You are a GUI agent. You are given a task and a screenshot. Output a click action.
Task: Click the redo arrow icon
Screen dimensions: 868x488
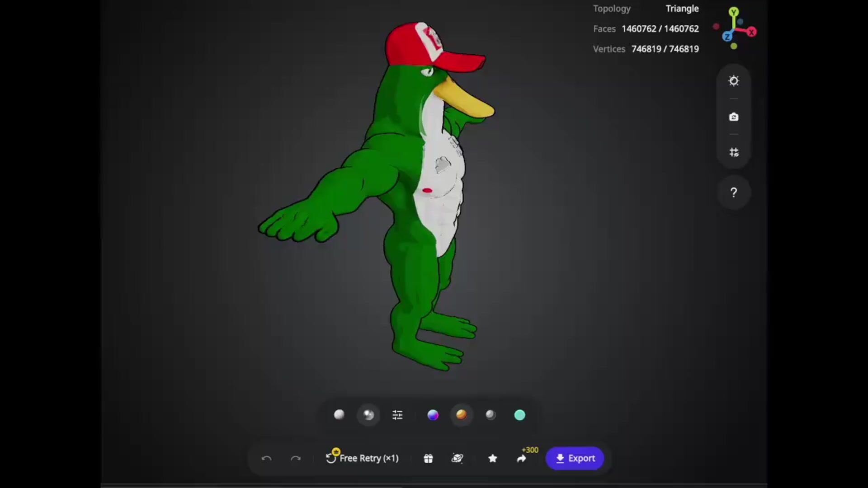(296, 459)
